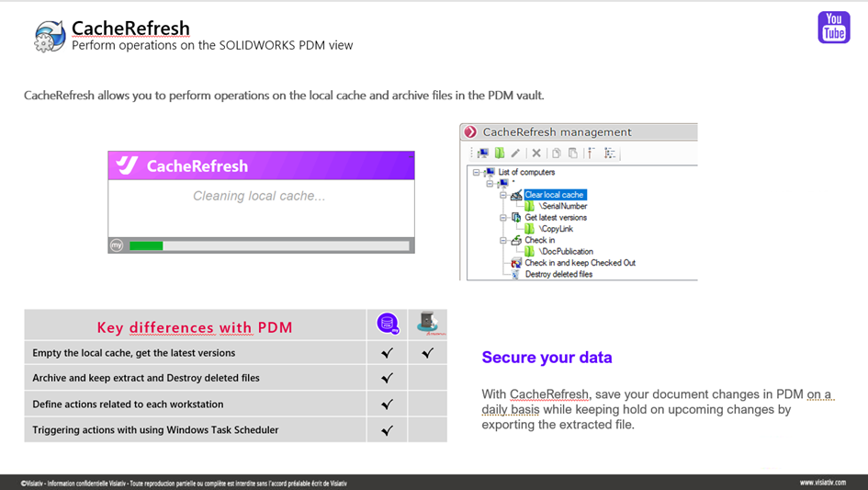868x490 pixels.
Task: Click the Clear local cache eraser icon
Action: (516, 195)
